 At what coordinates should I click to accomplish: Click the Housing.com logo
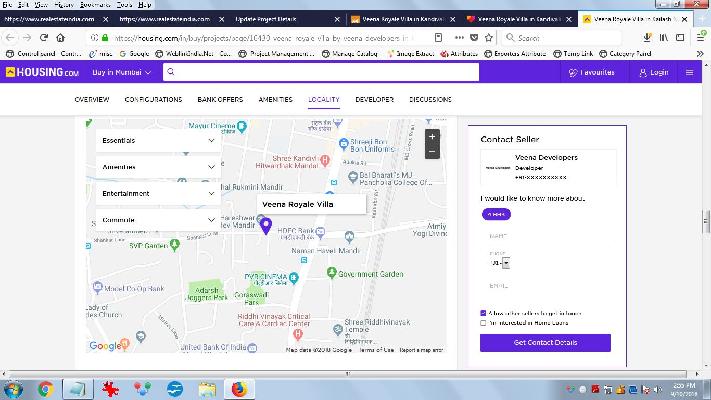(42, 72)
